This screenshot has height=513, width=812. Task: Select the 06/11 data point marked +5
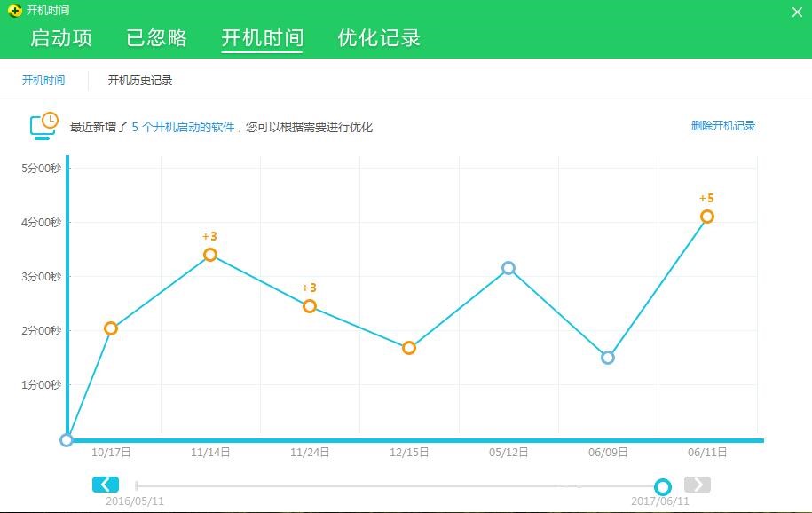[706, 216]
